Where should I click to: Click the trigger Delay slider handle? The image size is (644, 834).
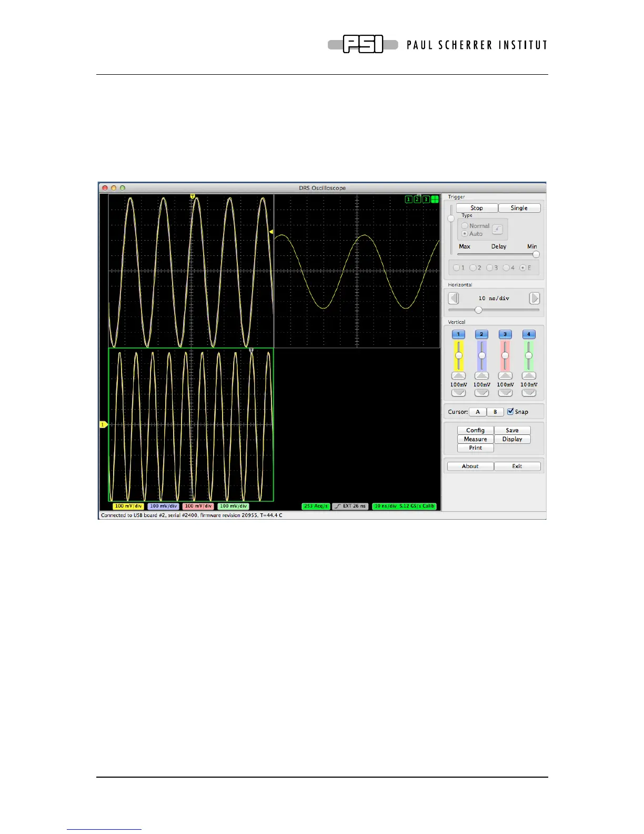[x=536, y=254]
